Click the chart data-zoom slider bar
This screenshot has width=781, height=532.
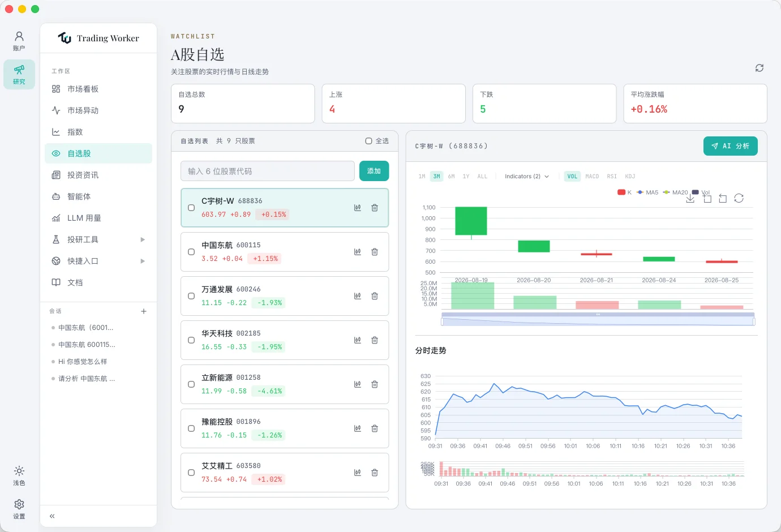[x=598, y=320]
